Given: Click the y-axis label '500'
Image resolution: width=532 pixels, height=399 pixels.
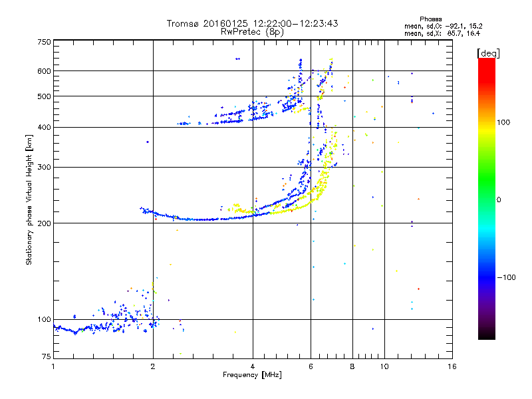Looking at the screenshot, I should click(44, 96).
